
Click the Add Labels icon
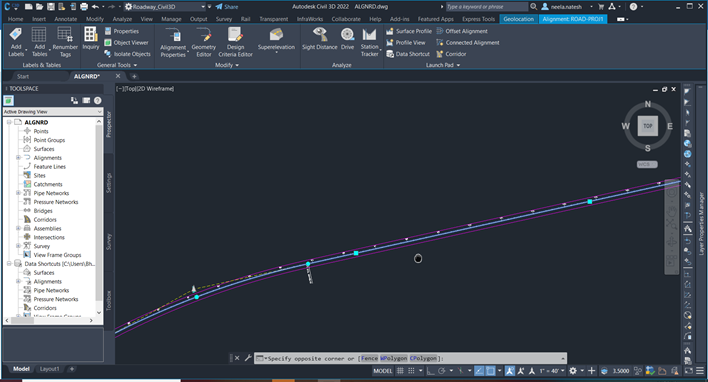16,42
